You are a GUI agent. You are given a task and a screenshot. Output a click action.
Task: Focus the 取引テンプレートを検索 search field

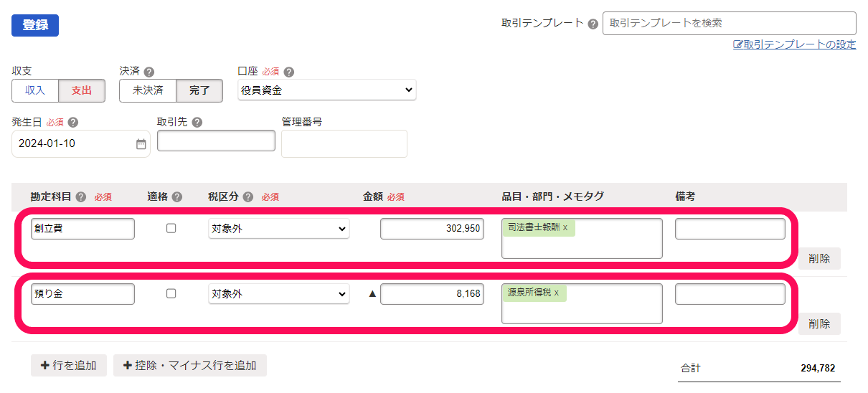click(730, 23)
